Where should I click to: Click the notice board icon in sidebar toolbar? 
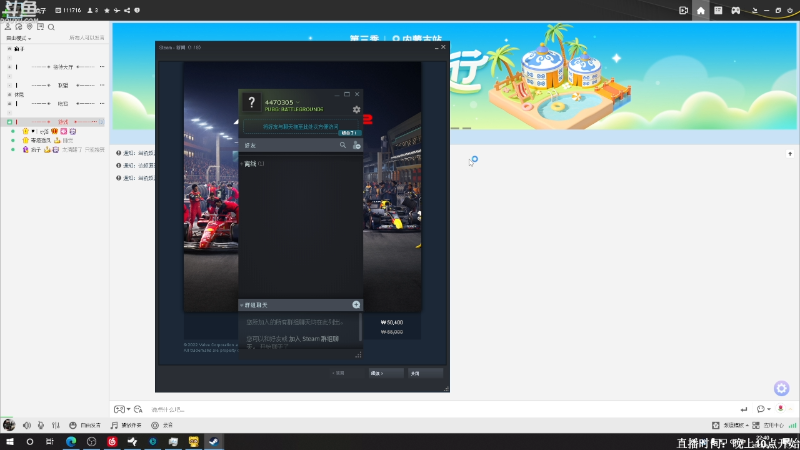click(40, 27)
